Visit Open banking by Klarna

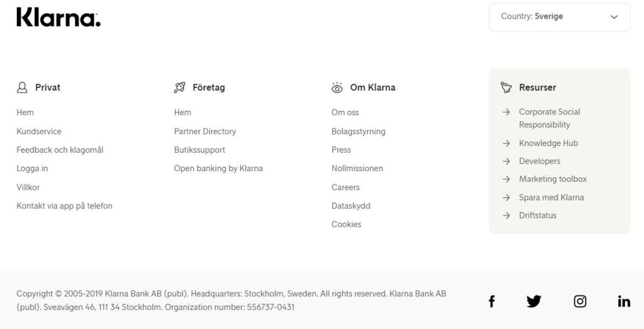click(x=218, y=169)
